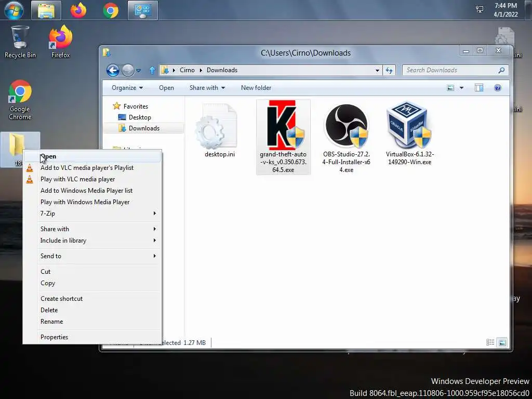Select the Firefox desktop shortcut
Image resolution: width=532 pixels, height=399 pixels.
(61, 42)
